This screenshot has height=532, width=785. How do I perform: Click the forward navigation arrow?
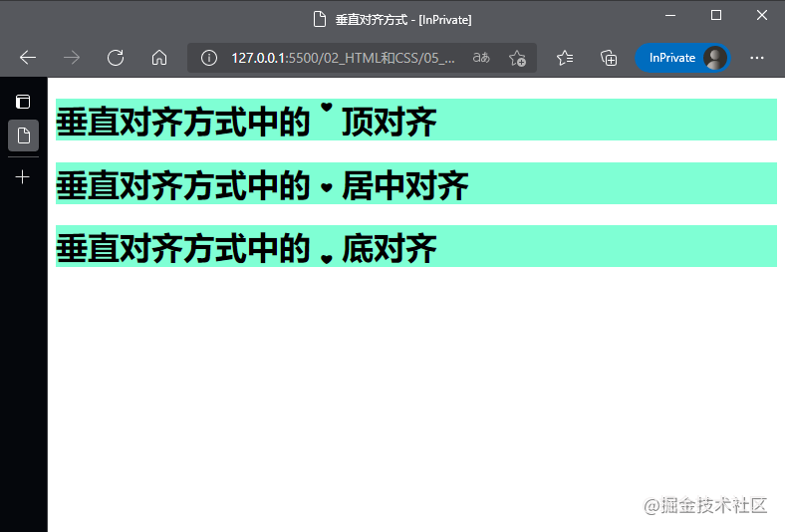[x=72, y=58]
